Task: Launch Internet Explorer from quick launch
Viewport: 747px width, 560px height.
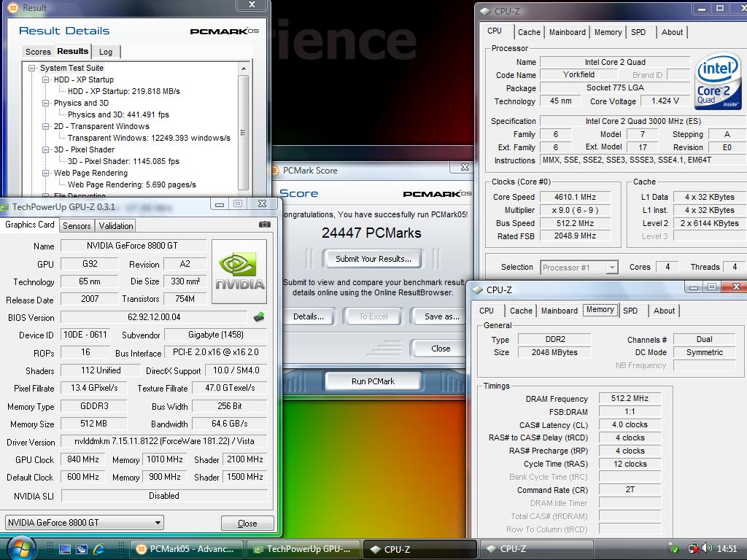Action: point(99,548)
